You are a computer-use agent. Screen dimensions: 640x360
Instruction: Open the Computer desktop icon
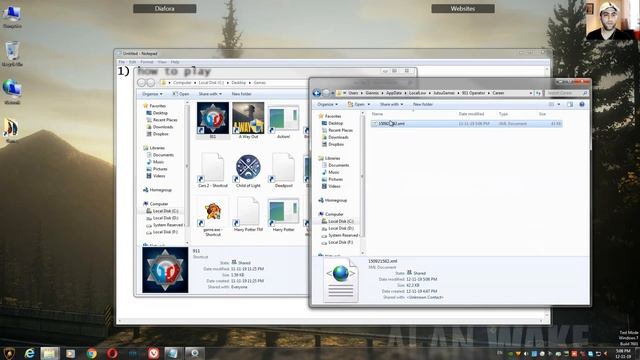point(12,17)
